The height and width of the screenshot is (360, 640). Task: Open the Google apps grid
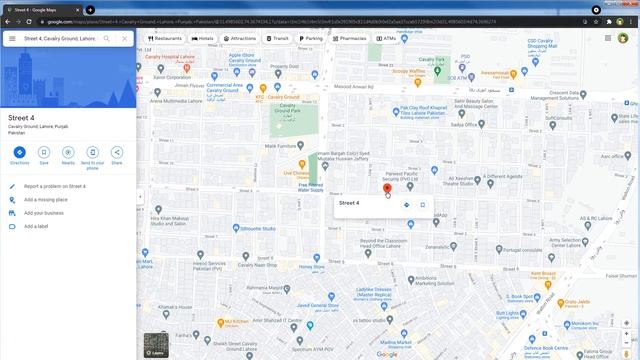point(608,38)
